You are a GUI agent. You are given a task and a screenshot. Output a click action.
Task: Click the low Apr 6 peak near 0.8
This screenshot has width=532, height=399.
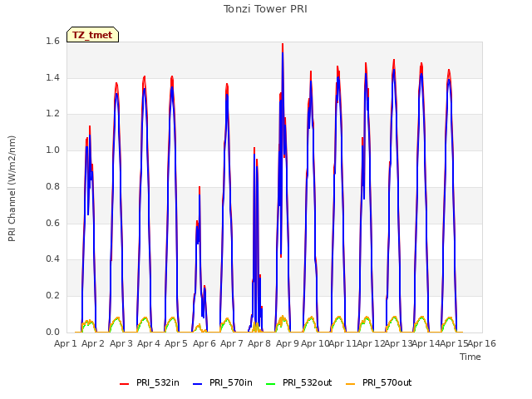click(199, 187)
